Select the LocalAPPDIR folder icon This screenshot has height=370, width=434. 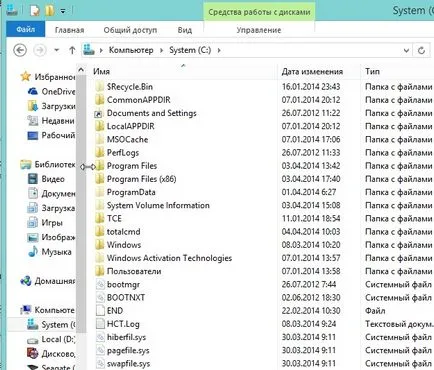coord(99,126)
